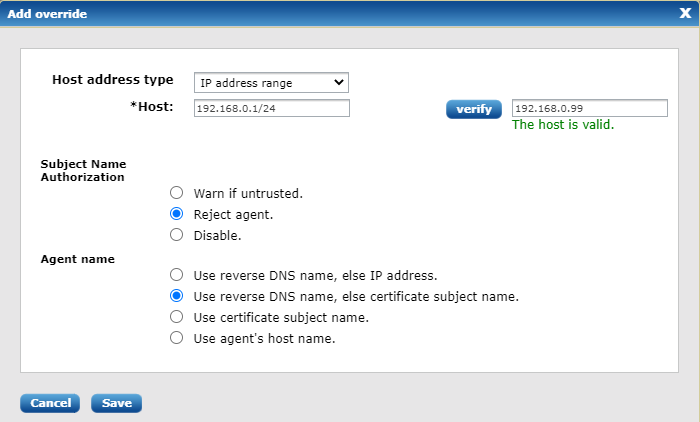Screen dimensions: 700x422
Task: Focus the verify IP field showing 192.168.0.99
Action: [589, 108]
